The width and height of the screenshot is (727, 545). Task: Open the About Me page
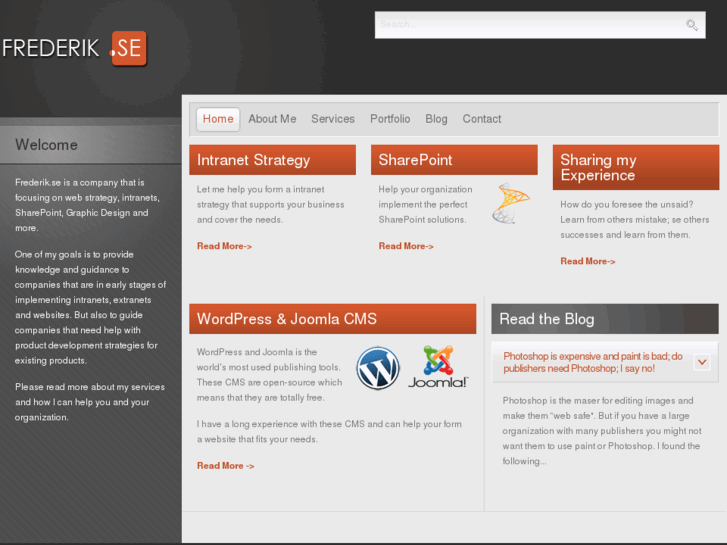coord(272,119)
